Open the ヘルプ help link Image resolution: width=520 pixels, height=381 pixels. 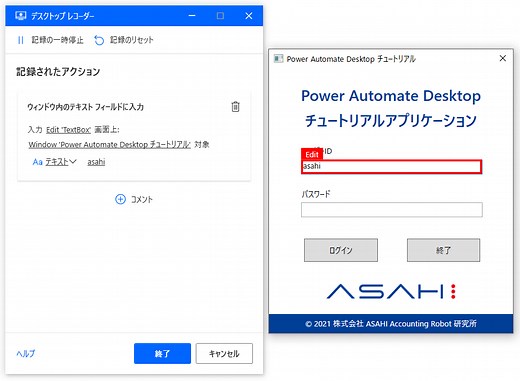pyautogui.click(x=25, y=353)
